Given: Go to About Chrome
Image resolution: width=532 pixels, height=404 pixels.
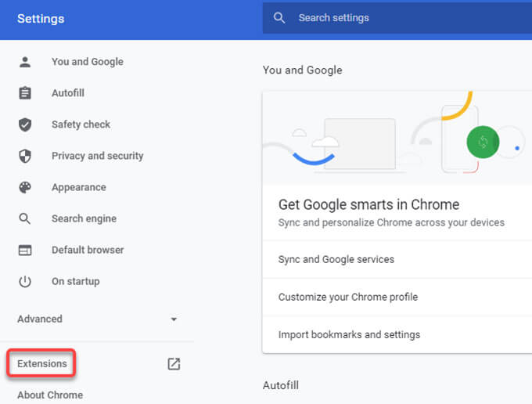Looking at the screenshot, I should tap(50, 395).
